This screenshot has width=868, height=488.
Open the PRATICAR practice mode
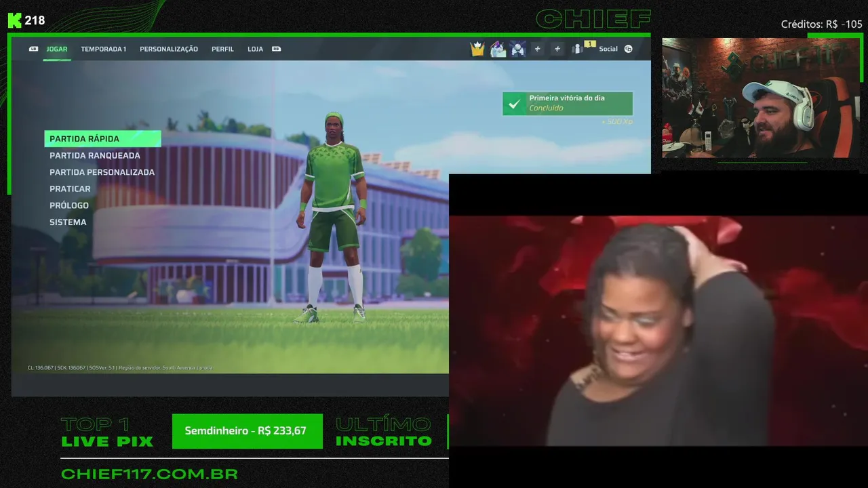click(x=70, y=188)
